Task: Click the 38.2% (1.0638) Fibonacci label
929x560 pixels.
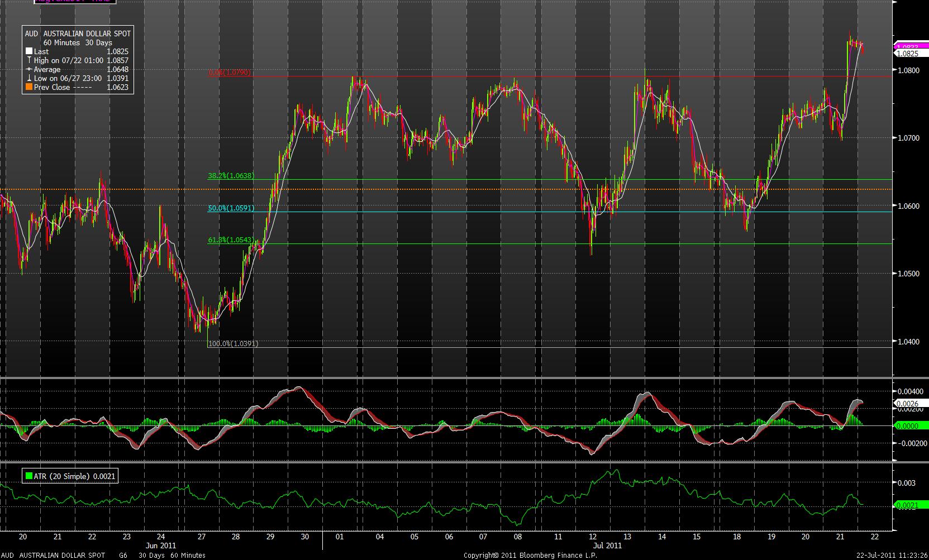Action: point(231,175)
